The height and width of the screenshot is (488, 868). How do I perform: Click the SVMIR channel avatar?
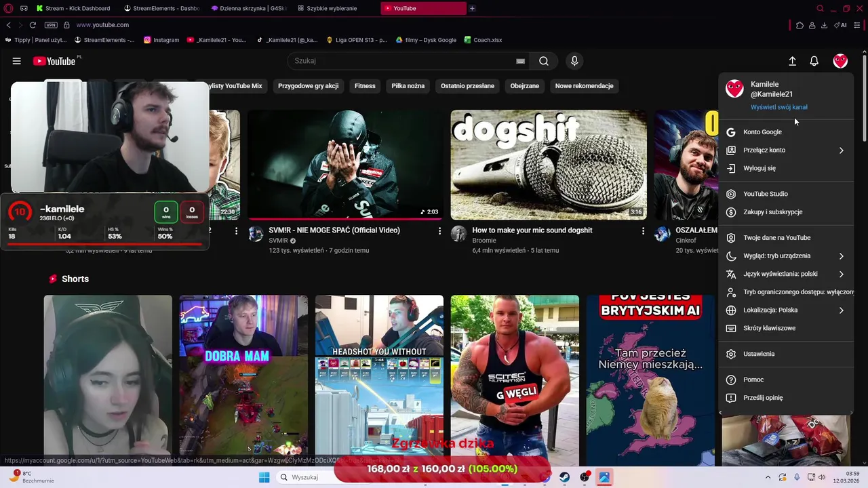tap(256, 235)
